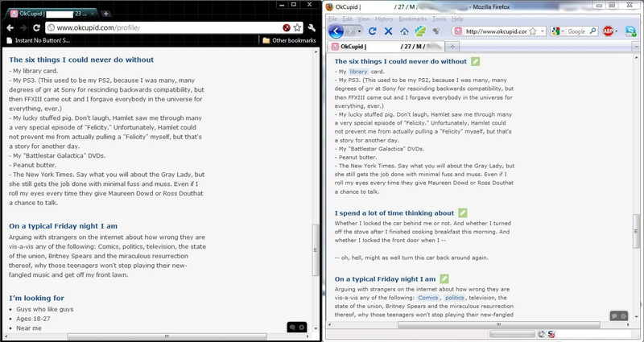644x342 pixels.
Task: Click 'I'm looking for' heading in Chrome
Action: pyautogui.click(x=36, y=298)
